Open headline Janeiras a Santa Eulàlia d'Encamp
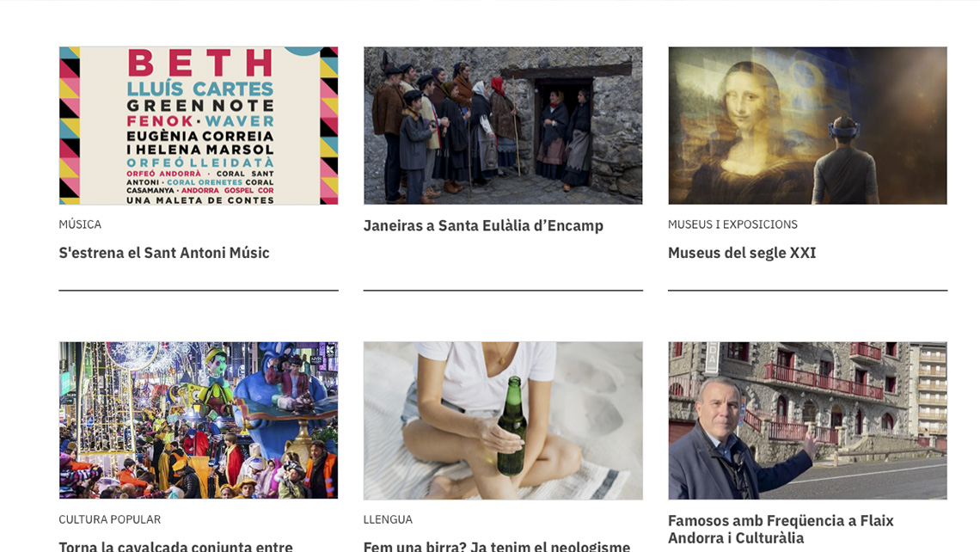Screen dimensions: 980x552 click(x=483, y=225)
